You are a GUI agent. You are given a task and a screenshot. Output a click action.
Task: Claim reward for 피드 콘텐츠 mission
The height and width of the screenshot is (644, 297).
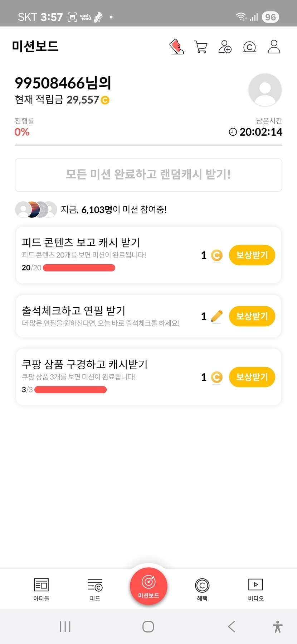click(252, 255)
